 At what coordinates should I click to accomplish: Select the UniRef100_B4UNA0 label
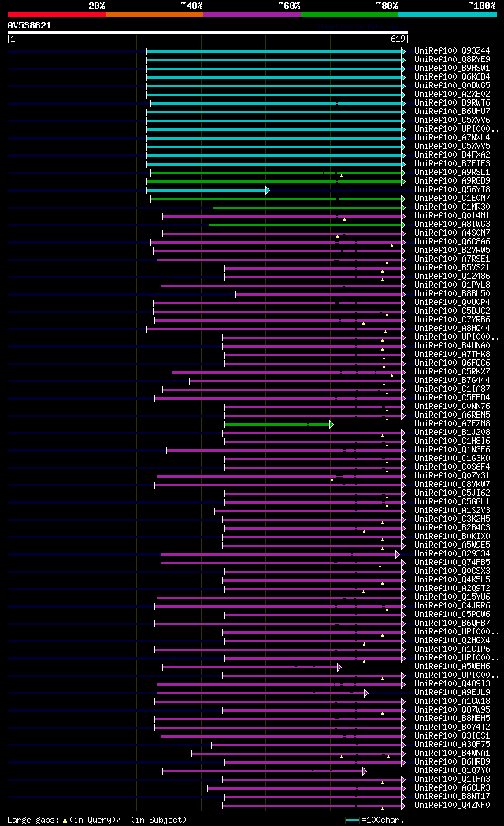[452, 347]
